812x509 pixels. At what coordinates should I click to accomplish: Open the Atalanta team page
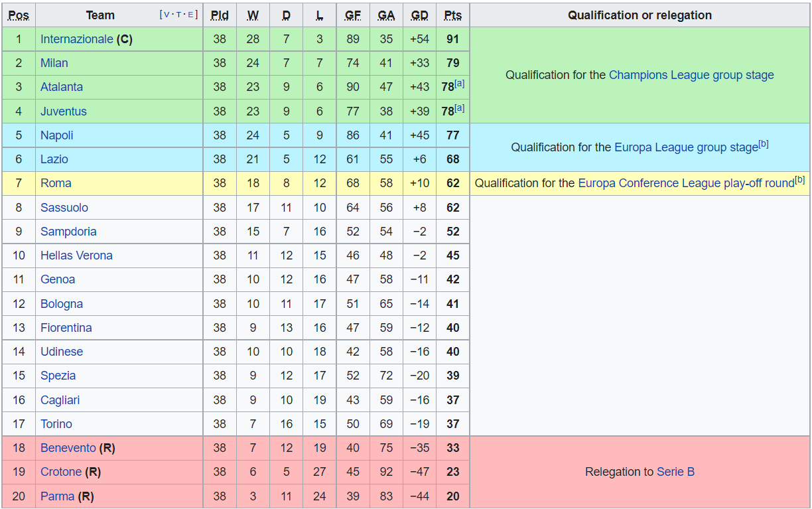pyautogui.click(x=62, y=87)
